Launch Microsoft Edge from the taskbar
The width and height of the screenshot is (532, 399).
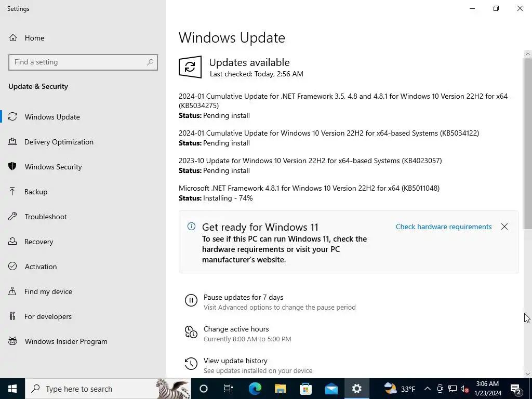click(x=255, y=389)
